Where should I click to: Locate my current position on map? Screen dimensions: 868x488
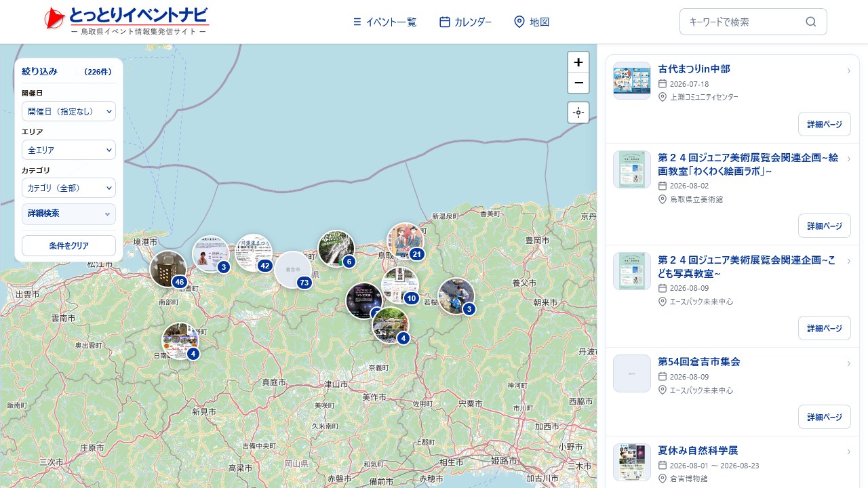[x=578, y=113]
